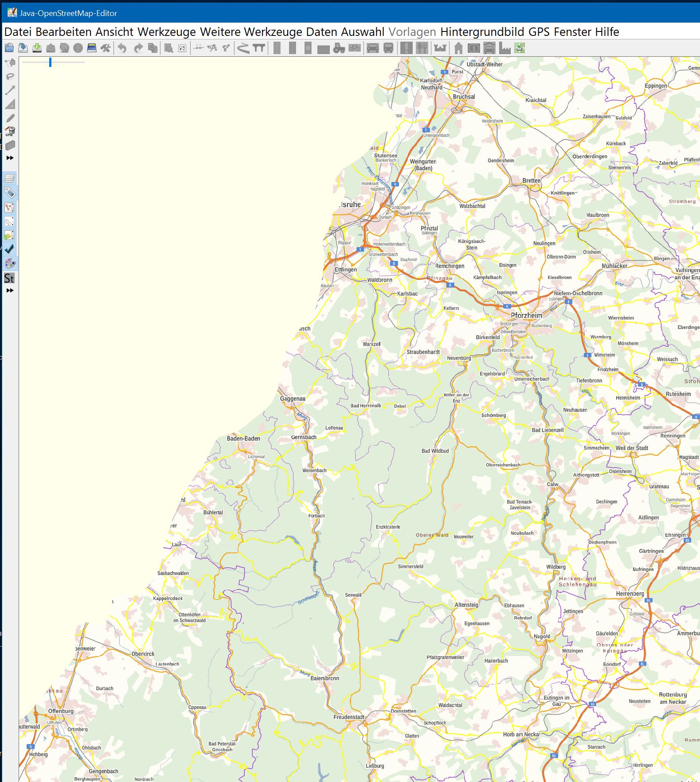Click the redo arrow in toolbar
The width and height of the screenshot is (700, 782).
tap(138, 48)
